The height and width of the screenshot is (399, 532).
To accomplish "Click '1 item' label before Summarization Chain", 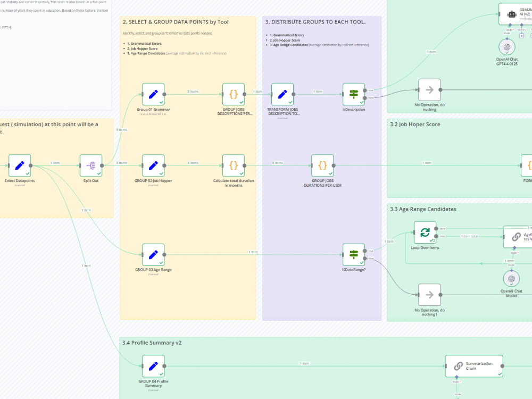I will (x=304, y=363).
